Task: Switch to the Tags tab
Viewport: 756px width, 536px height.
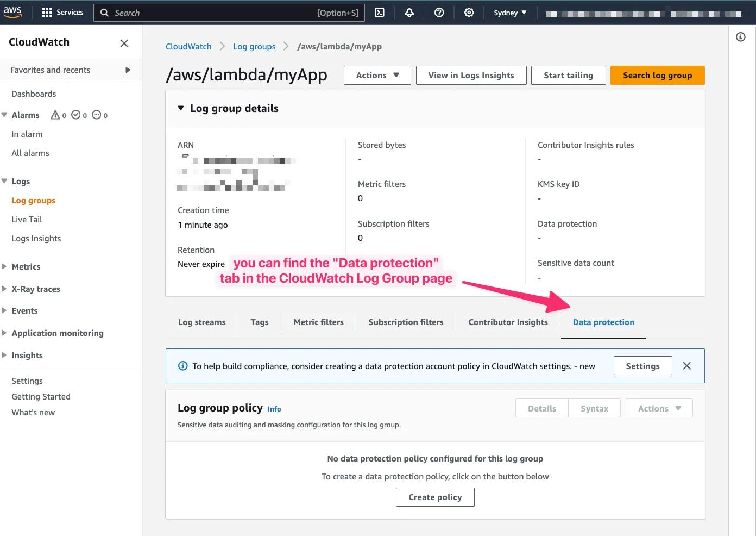Action: pos(259,322)
